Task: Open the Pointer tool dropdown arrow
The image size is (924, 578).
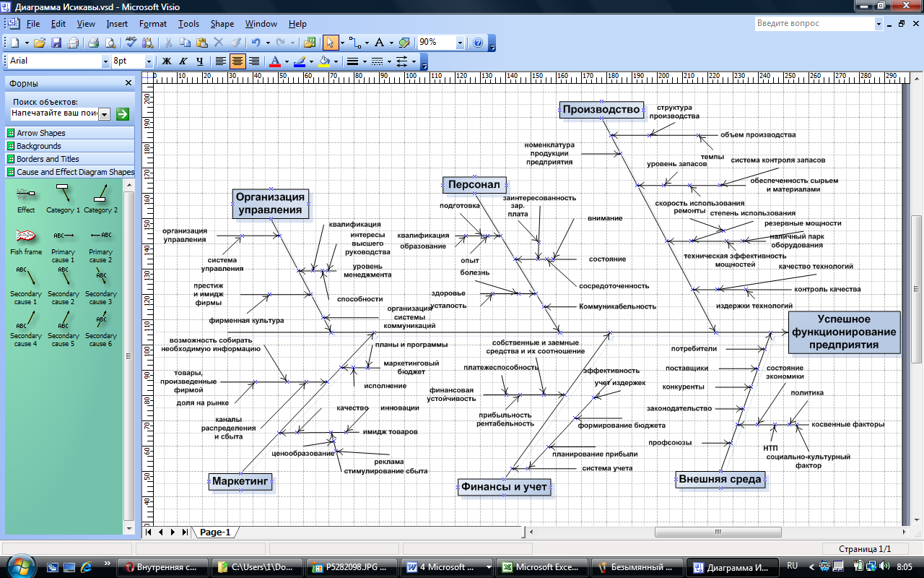Action: coord(342,43)
